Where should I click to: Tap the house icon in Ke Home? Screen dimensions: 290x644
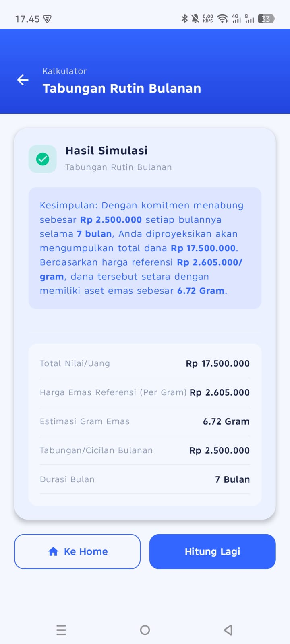[53, 552]
